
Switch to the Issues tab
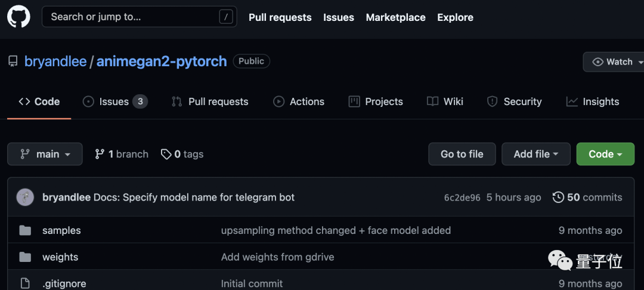(x=114, y=101)
